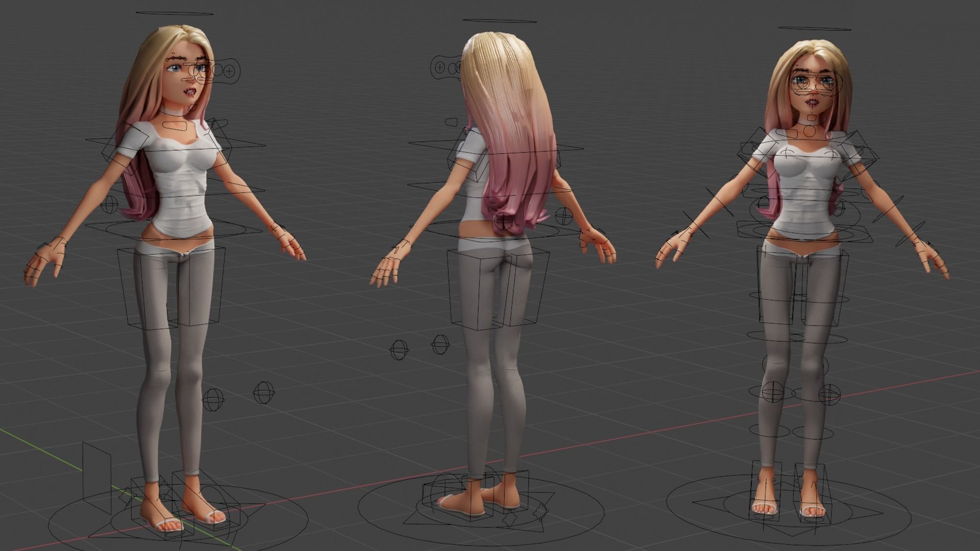This screenshot has width=980, height=551.
Task: Select knee sphere over the front-view character's right leg
Action: click(772, 392)
